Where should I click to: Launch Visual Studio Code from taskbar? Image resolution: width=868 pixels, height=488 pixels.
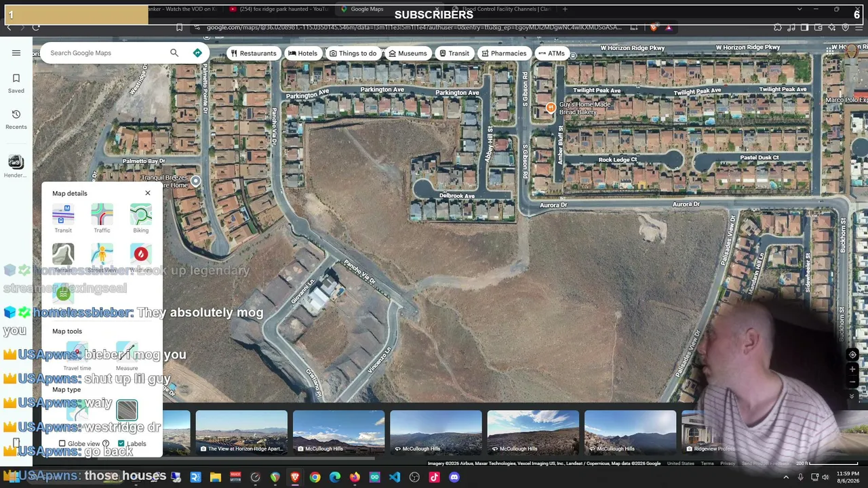click(x=395, y=477)
